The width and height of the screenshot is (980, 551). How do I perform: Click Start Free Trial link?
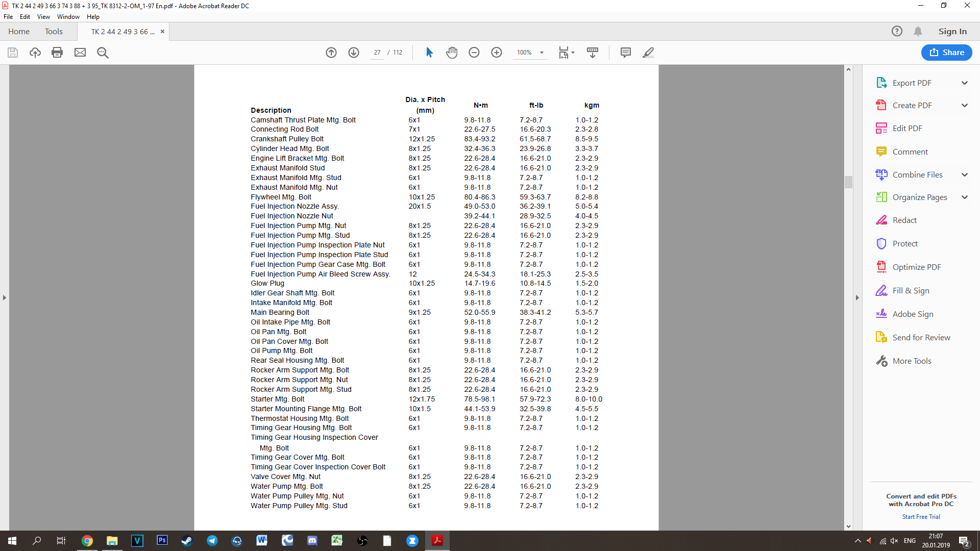pos(921,517)
